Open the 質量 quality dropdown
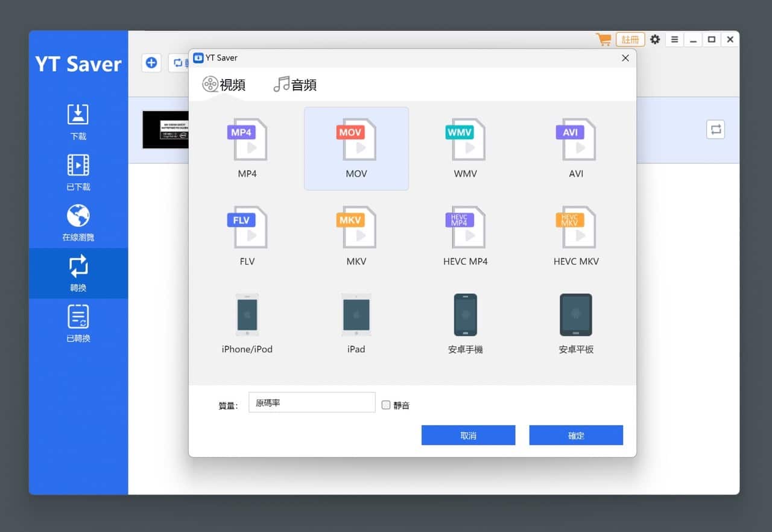This screenshot has height=532, width=772. click(312, 402)
